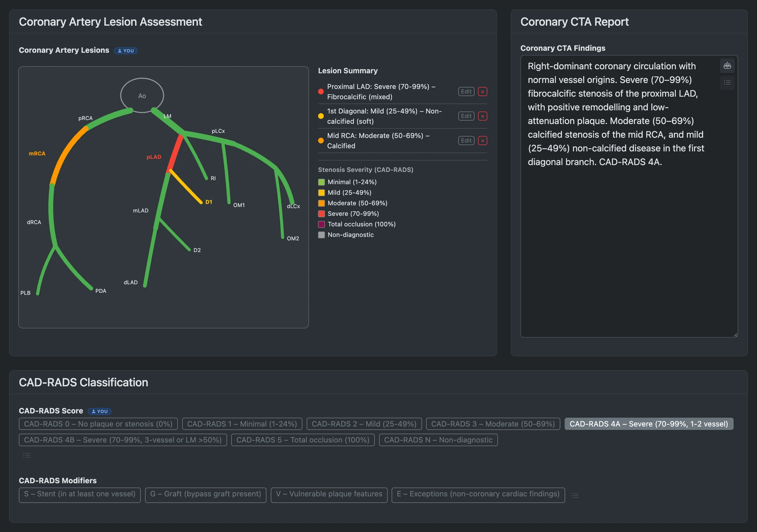Click the YOU badge by Coronary Artery Lesions
Image resolution: width=757 pixels, height=532 pixels.
(126, 50)
